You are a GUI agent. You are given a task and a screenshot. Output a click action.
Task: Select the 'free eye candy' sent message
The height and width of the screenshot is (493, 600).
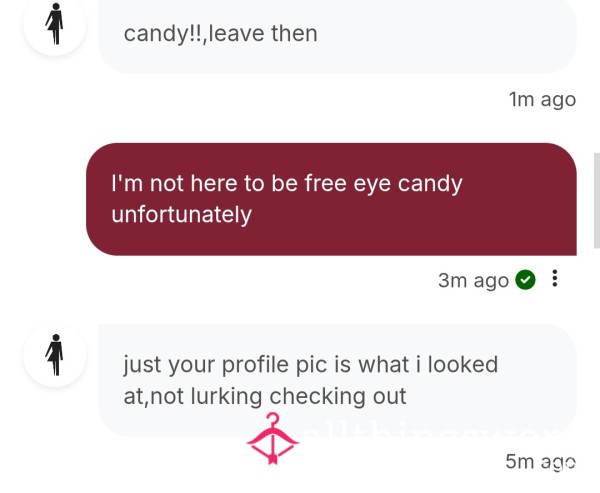[x=331, y=199]
